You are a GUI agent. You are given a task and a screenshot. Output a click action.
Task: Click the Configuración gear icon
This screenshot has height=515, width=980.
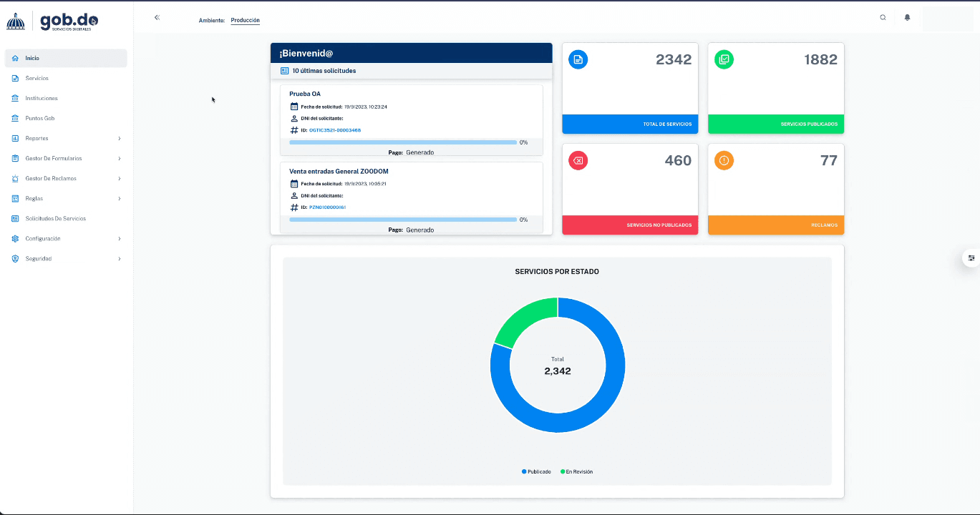pos(15,238)
